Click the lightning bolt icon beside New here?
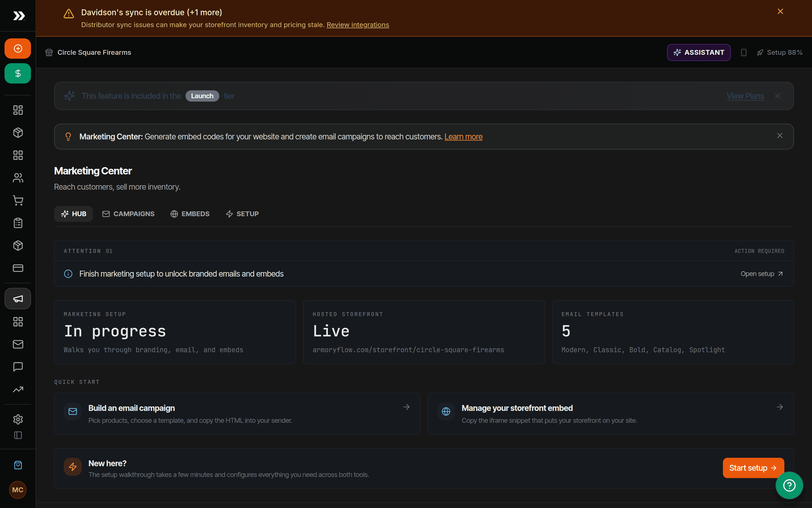This screenshot has height=508, width=812. click(73, 467)
